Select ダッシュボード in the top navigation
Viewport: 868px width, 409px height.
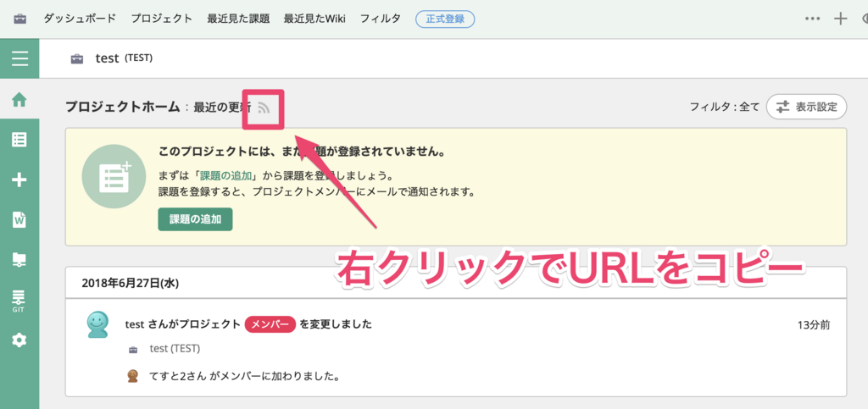point(81,19)
